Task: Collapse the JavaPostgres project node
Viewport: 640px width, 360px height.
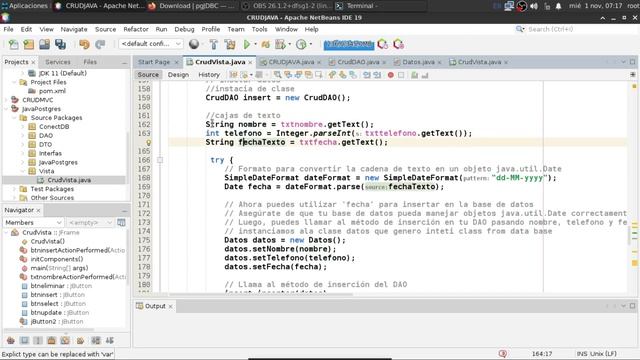Action: tap(7, 109)
